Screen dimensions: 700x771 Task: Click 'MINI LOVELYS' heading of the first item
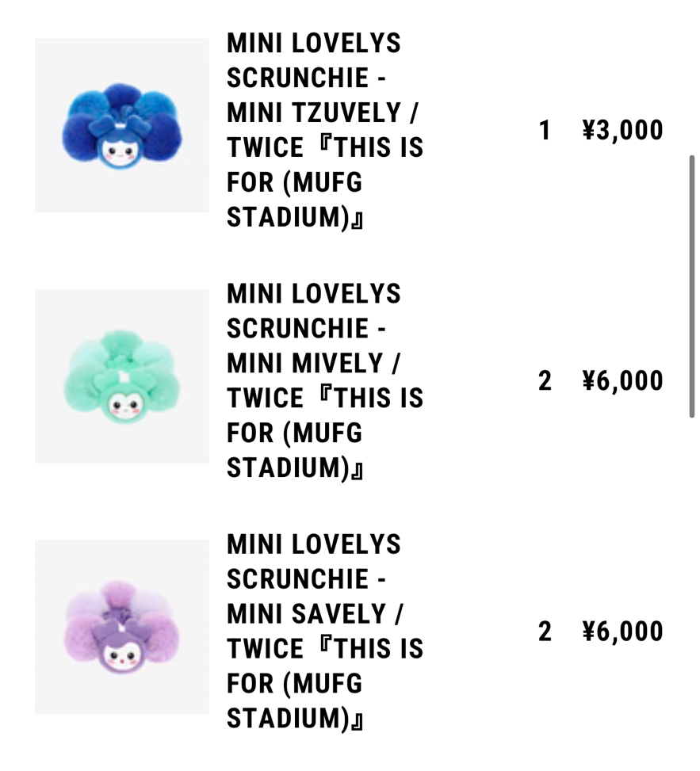313,44
